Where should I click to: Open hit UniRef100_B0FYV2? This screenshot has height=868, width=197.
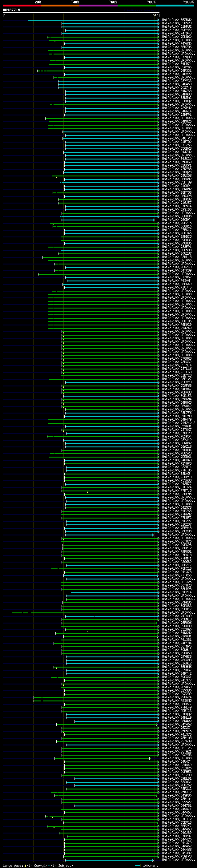tap(176, 30)
